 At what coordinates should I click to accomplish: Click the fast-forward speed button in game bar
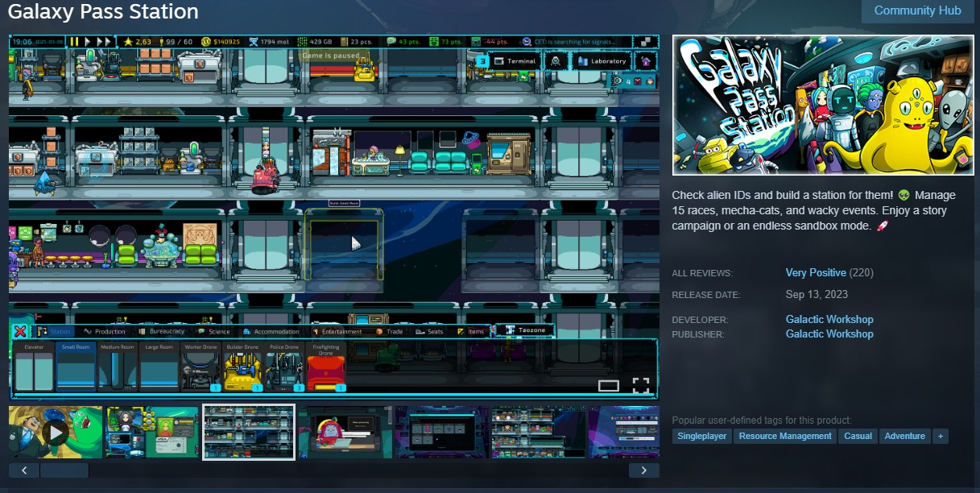(x=104, y=41)
